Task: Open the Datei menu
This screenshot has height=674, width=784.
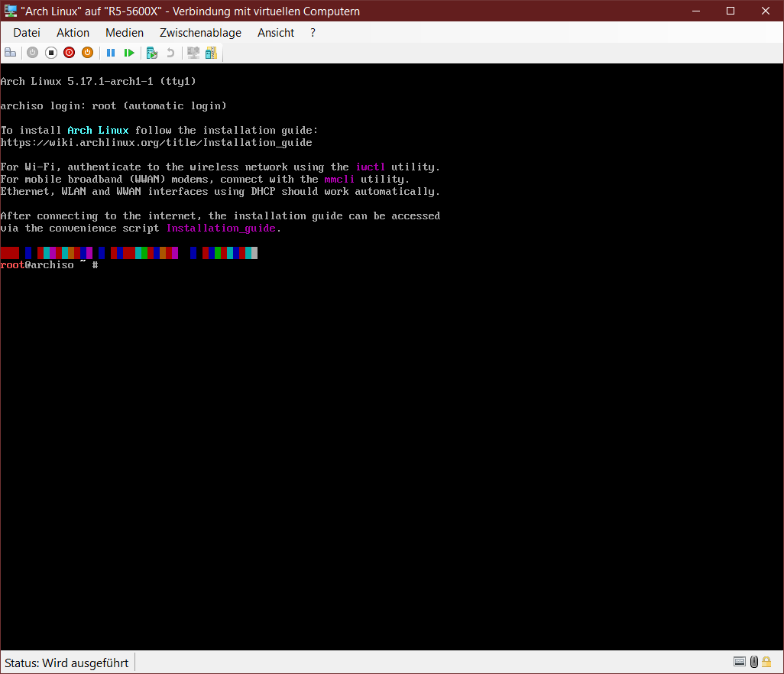Action: click(27, 33)
